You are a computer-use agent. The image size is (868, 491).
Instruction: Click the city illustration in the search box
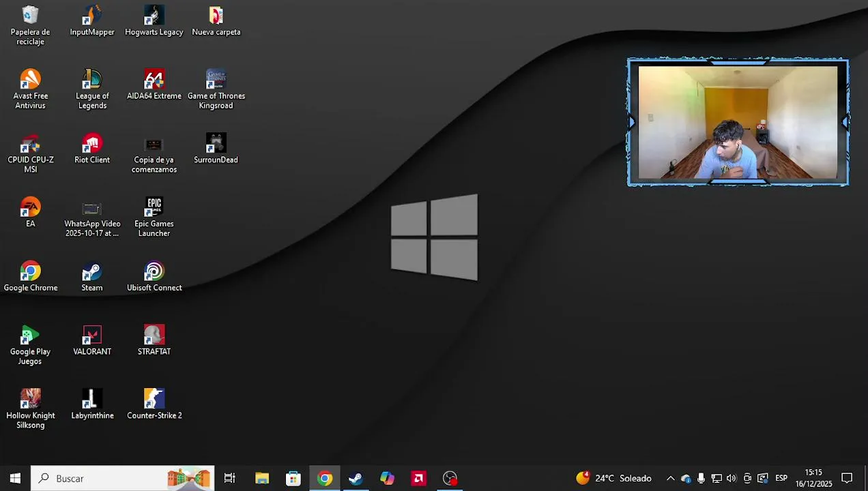click(x=189, y=478)
